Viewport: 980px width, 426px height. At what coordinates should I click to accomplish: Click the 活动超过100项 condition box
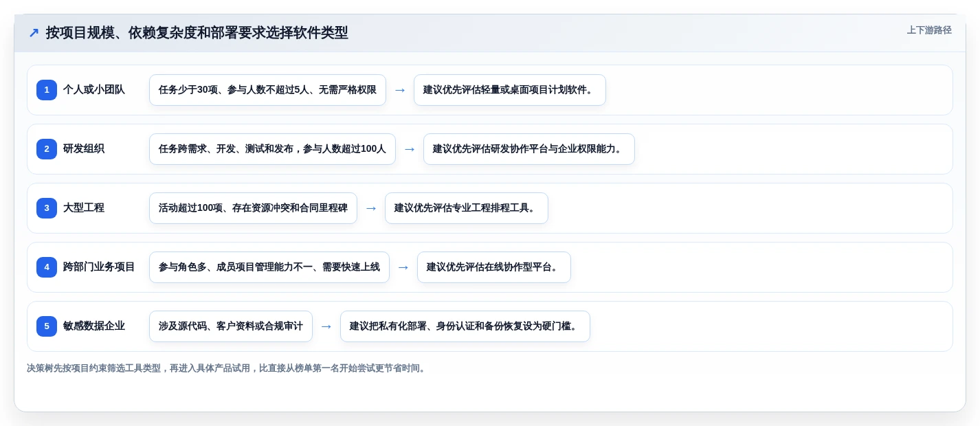tap(253, 208)
